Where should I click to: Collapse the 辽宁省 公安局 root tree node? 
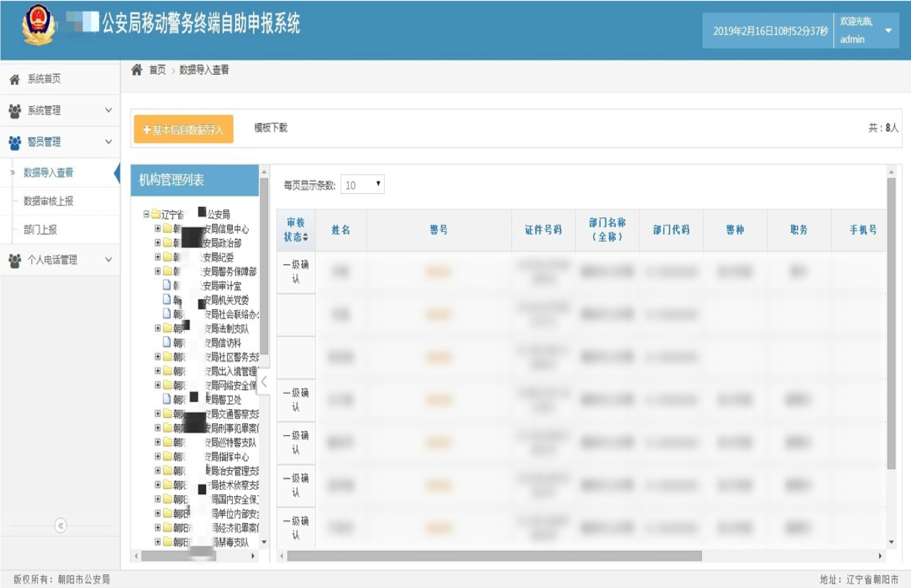click(x=146, y=214)
